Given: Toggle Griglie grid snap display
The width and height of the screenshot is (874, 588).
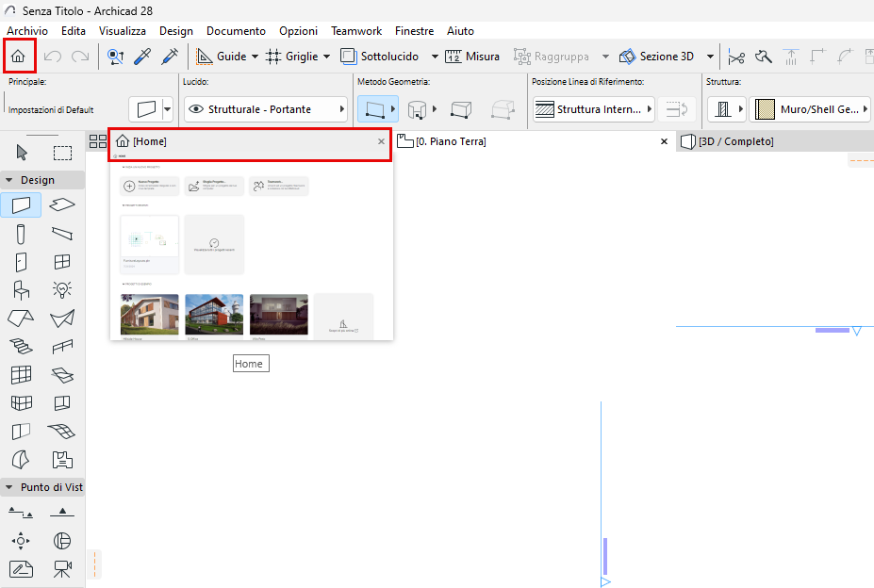Looking at the screenshot, I should [x=291, y=57].
